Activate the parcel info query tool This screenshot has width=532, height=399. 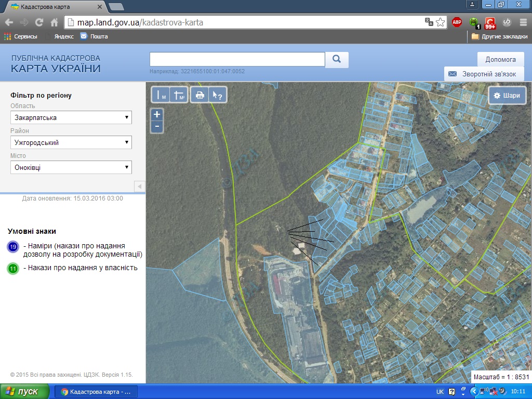[x=217, y=95]
